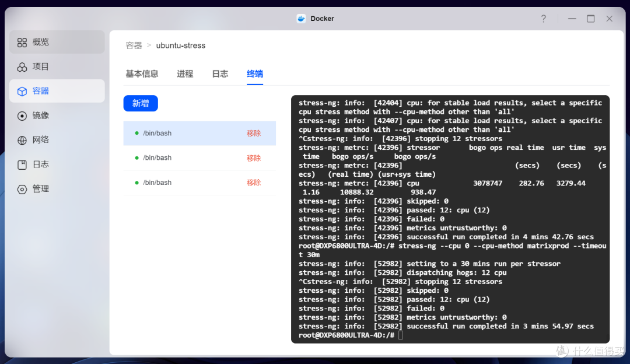
Task: Click the green status dot of the third /bin/bash
Action: tap(136, 183)
